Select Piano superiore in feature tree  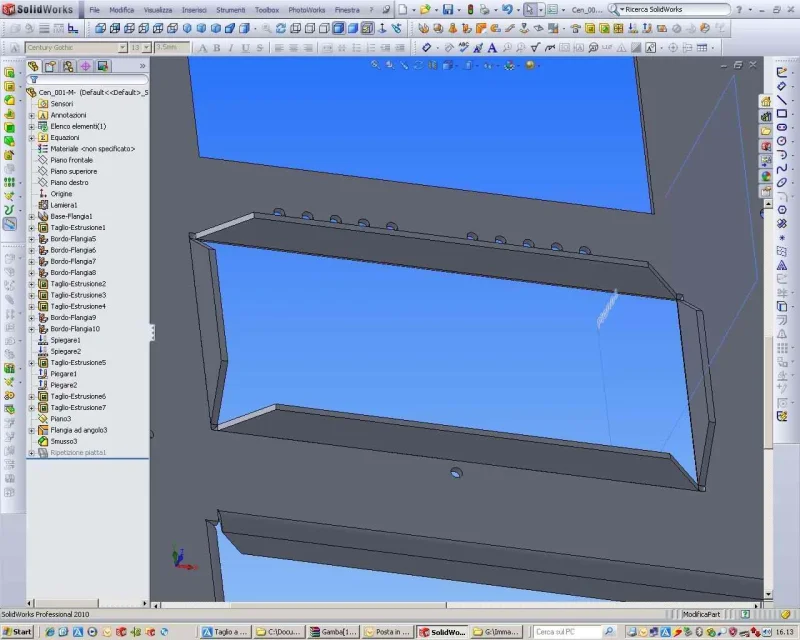pyautogui.click(x=73, y=171)
